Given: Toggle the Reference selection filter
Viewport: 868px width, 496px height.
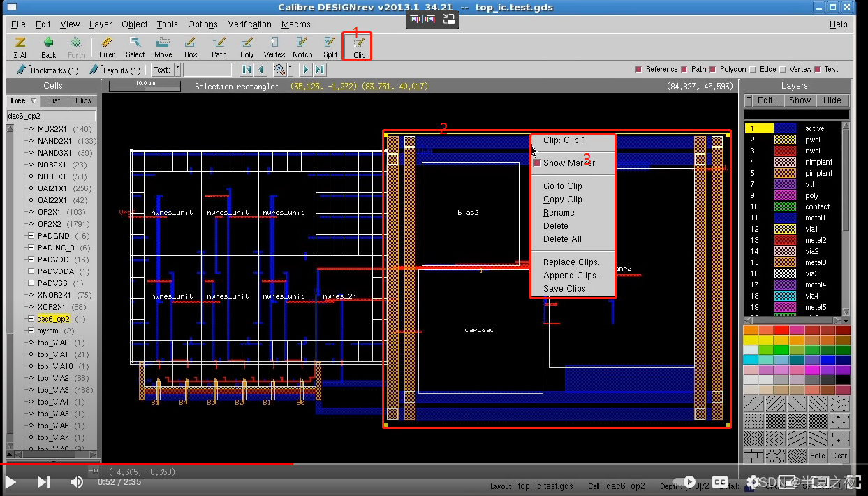Looking at the screenshot, I should pos(639,69).
